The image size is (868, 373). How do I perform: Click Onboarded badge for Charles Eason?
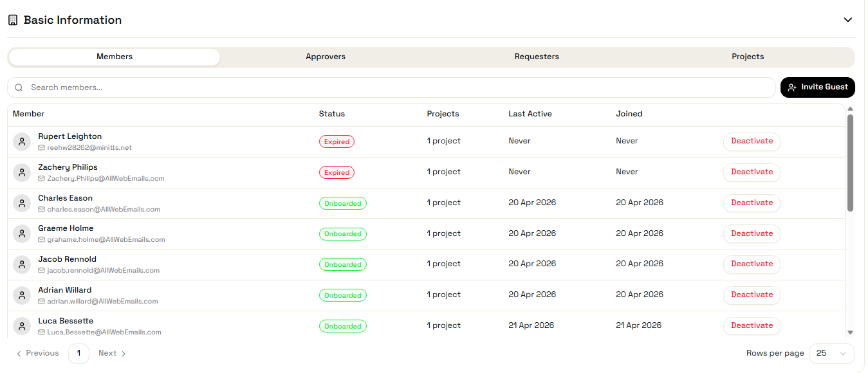(x=343, y=203)
